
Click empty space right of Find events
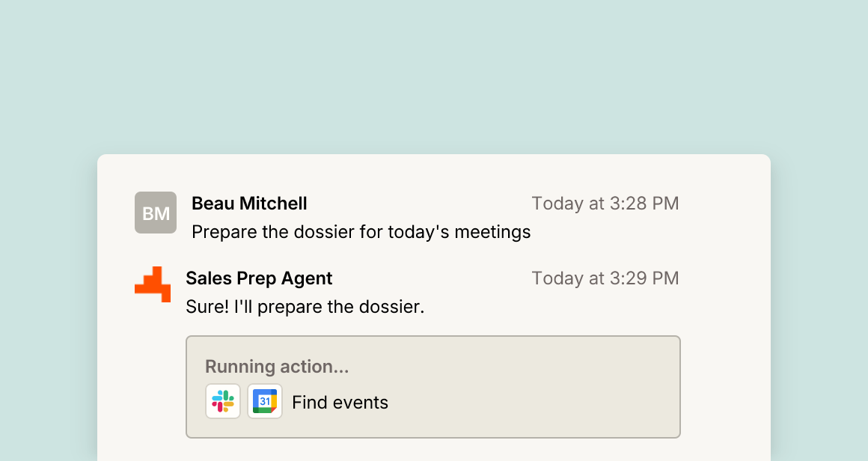click(x=531, y=403)
